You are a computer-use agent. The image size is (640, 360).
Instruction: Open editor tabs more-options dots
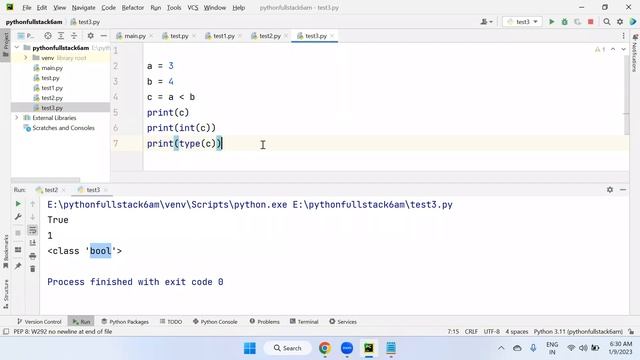click(623, 36)
